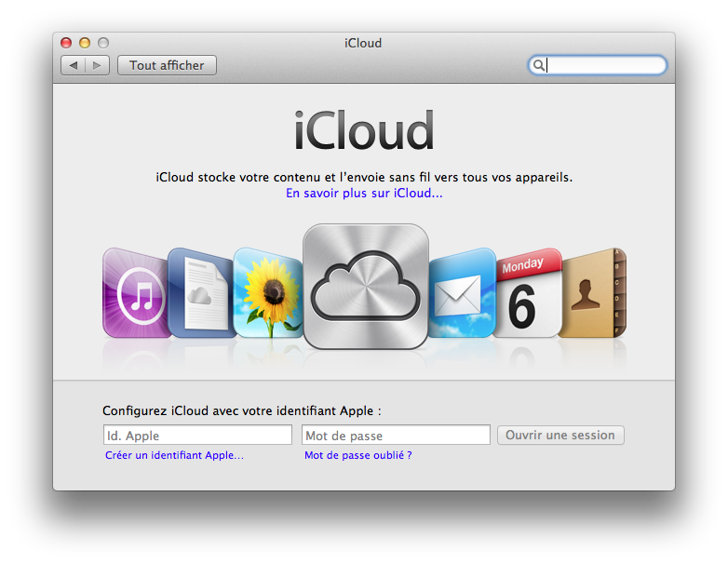Open the Mot de passe oublié link
This screenshot has height=564, width=728.
point(358,455)
